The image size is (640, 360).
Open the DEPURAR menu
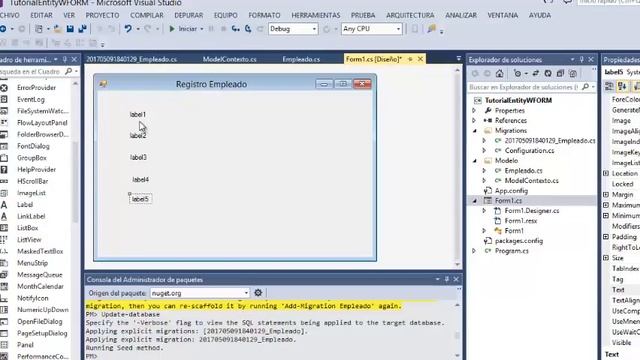189,15
